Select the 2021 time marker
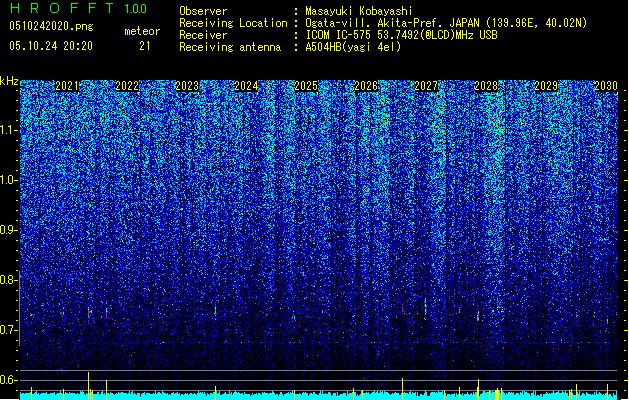Screen dimensions: 629x400 tap(67, 86)
